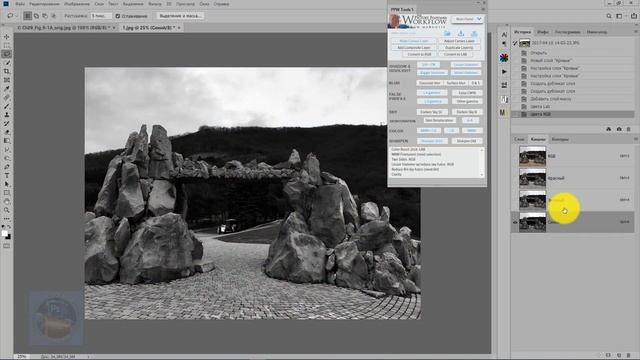Screen dimensions: 640x360
Task: Select the Path Selection tool
Action: tap(7, 184)
